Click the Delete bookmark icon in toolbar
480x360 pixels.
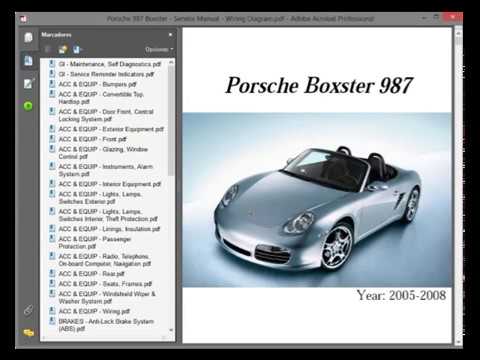48,50
